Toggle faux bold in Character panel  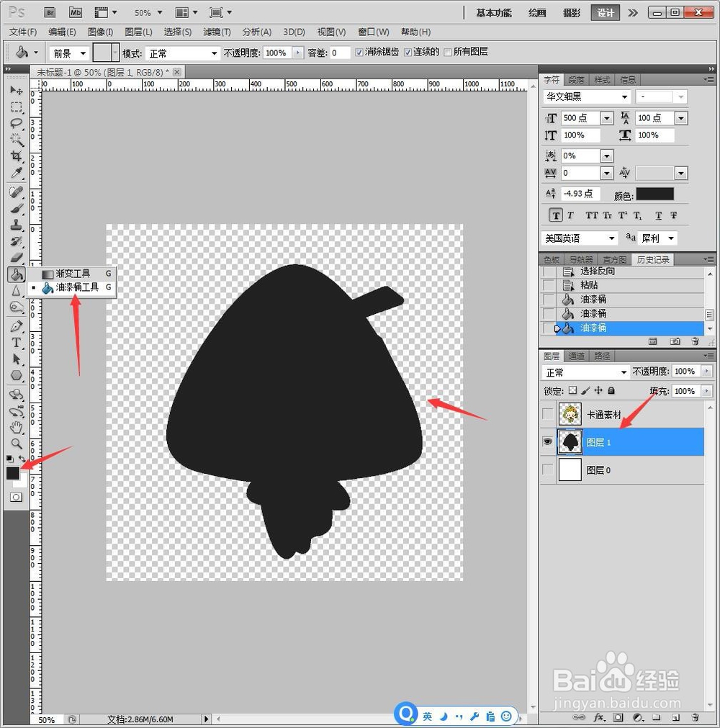pyautogui.click(x=556, y=215)
